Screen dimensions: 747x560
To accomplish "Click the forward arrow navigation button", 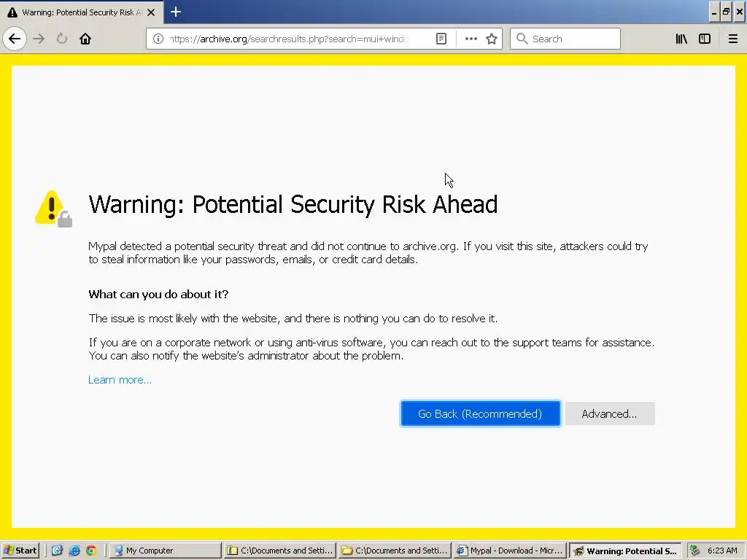I will [39, 39].
